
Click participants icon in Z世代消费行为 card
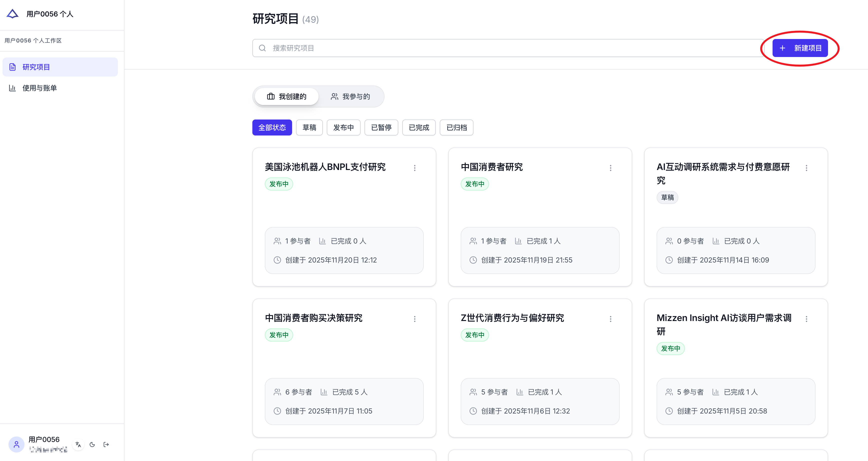tap(473, 392)
